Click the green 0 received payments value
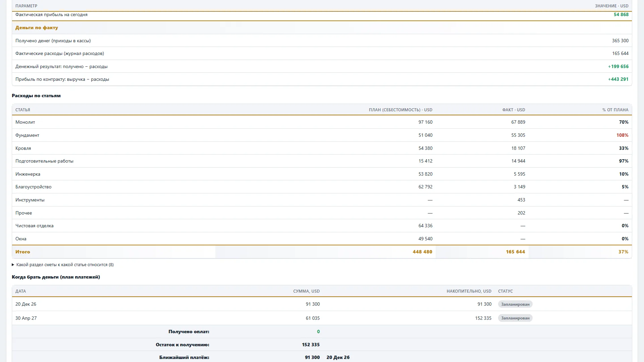 (318, 332)
